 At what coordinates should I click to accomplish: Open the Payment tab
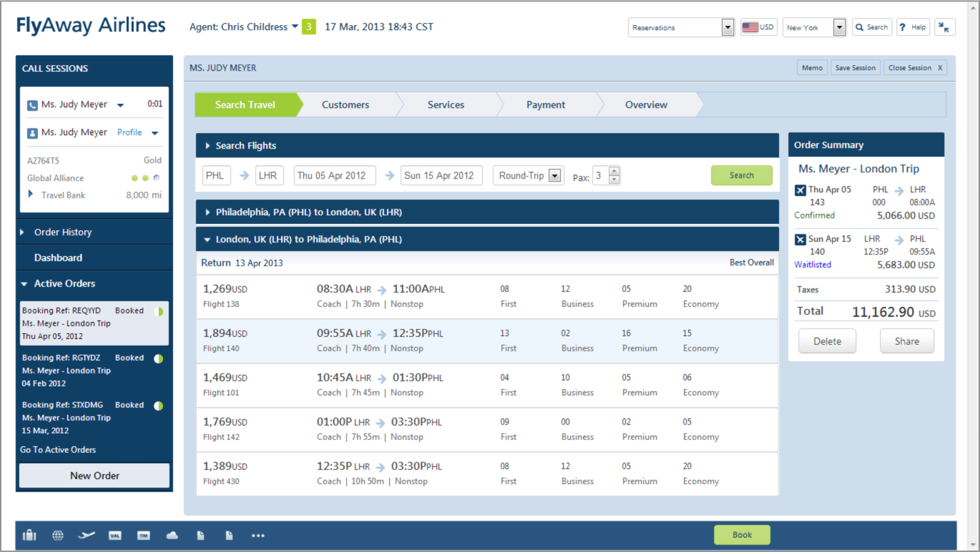point(546,105)
